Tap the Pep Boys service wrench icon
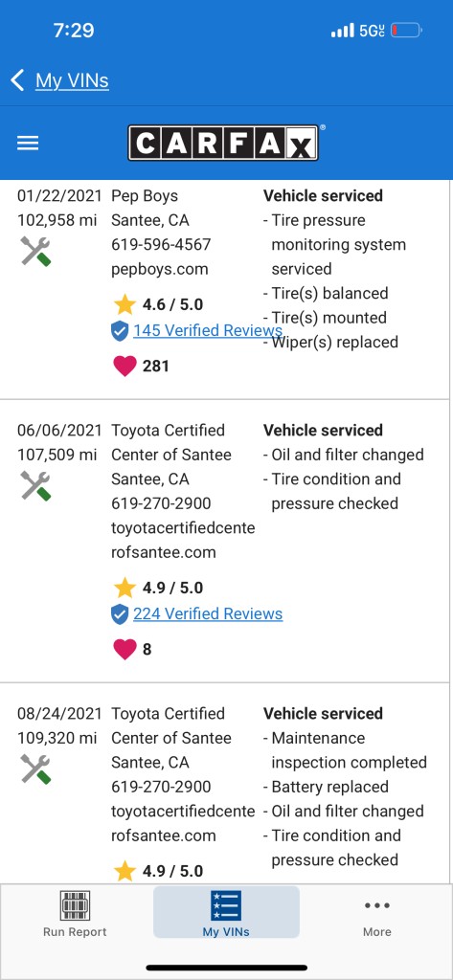The width and height of the screenshot is (453, 980). (35, 252)
